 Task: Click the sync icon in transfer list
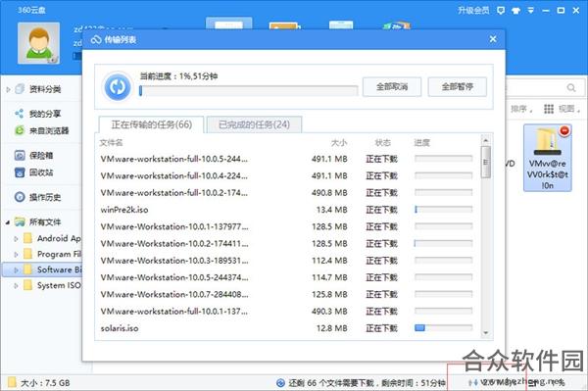click(118, 86)
